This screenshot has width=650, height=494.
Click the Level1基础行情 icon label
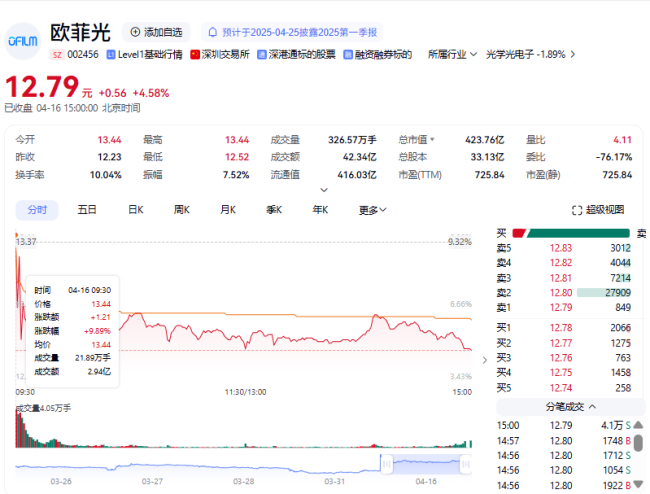145,55
